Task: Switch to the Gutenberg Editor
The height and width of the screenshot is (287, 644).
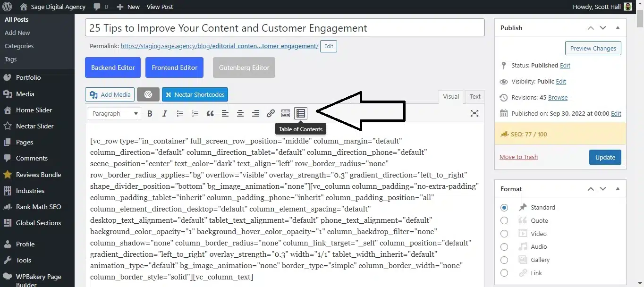Action: [x=244, y=68]
